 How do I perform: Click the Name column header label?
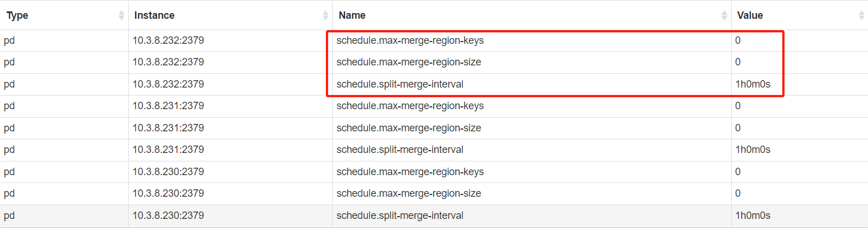(x=352, y=16)
